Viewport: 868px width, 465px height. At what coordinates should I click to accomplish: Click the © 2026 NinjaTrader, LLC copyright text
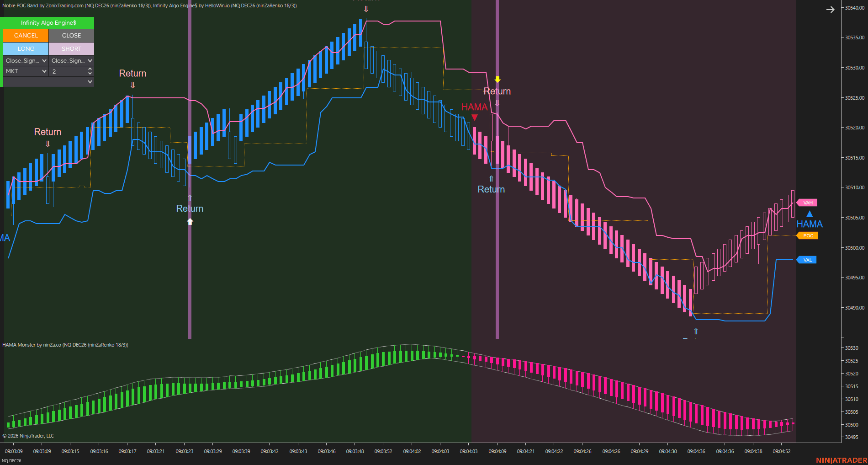(28, 436)
